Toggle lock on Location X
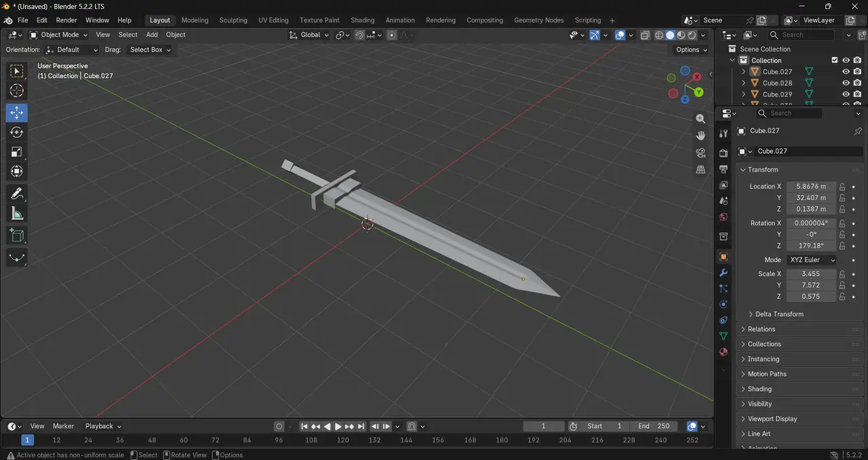The image size is (868, 460). [842, 187]
